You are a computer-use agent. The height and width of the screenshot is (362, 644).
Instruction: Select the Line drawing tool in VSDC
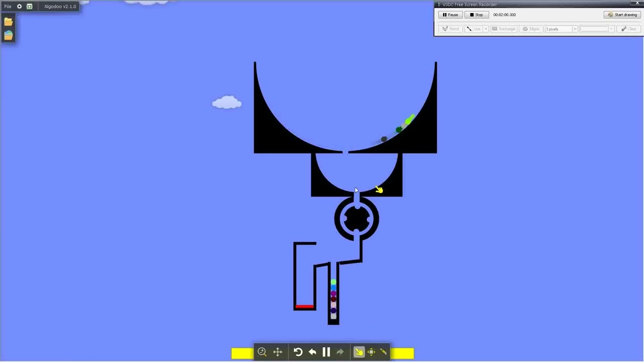point(473,29)
